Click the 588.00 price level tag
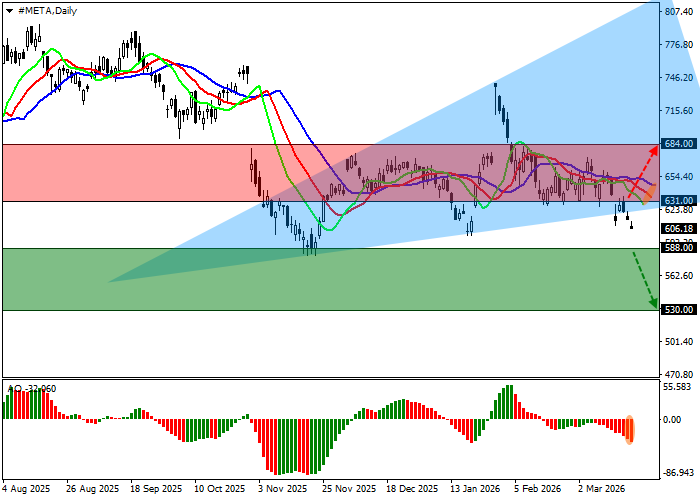 pyautogui.click(x=678, y=248)
